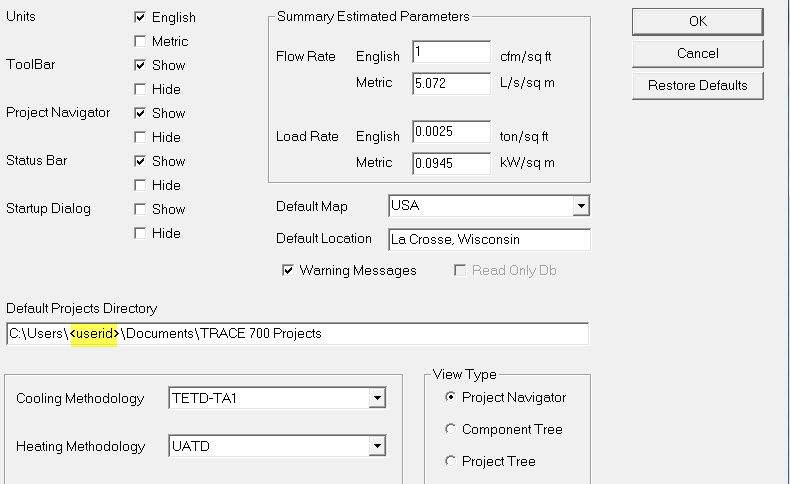Click the Default Location text box
Viewport: 790px width, 484px height.
[488, 240]
